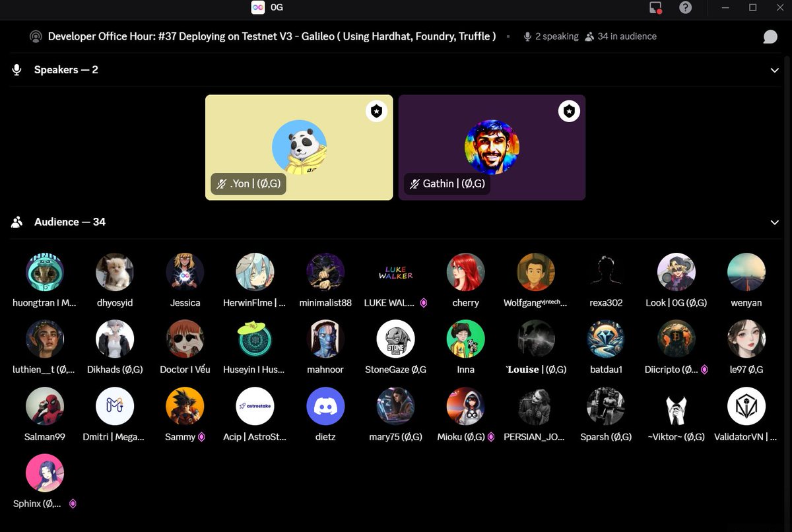Click rexa302's silhouette avatar
This screenshot has height=532, width=792.
[606, 272]
